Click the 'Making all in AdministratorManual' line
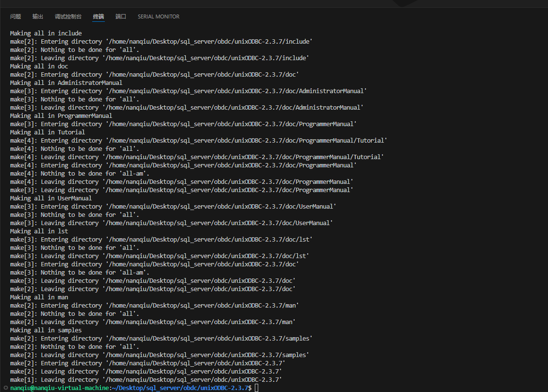The image size is (548, 392). pyautogui.click(x=66, y=83)
